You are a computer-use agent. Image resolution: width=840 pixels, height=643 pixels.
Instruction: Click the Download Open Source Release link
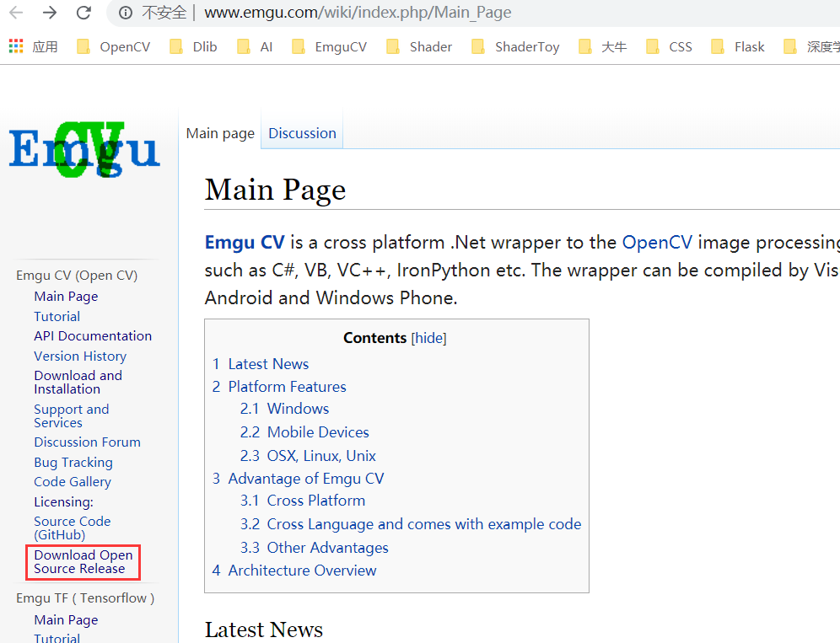[83, 561]
